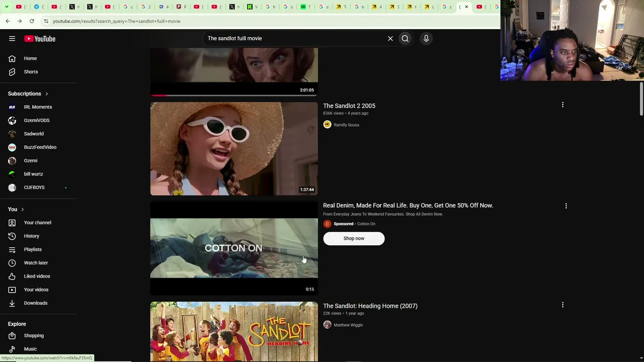Open the Sadworld subscription

pyautogui.click(x=38, y=134)
